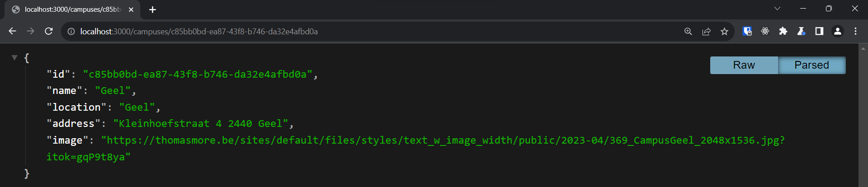The image size is (868, 187).
Task: Open the React DevTools extension icon
Action: click(x=765, y=31)
